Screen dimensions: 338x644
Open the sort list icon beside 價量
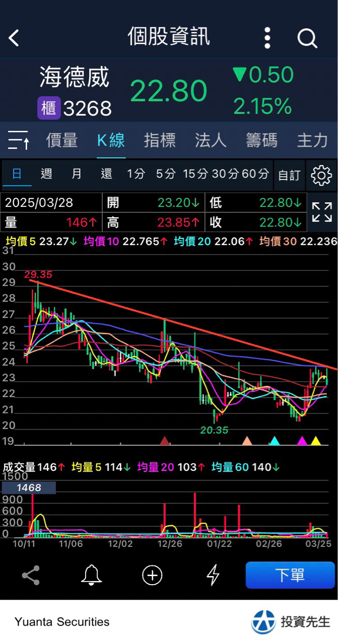click(19, 140)
